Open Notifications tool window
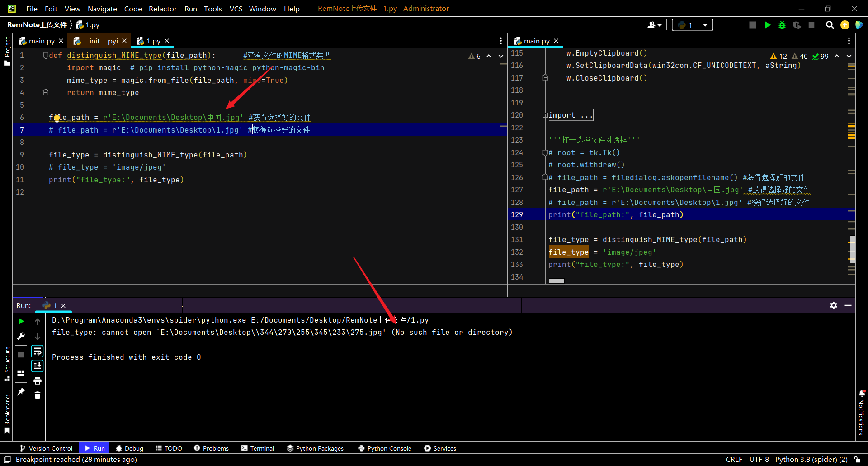This screenshot has height=466, width=868. click(x=861, y=412)
